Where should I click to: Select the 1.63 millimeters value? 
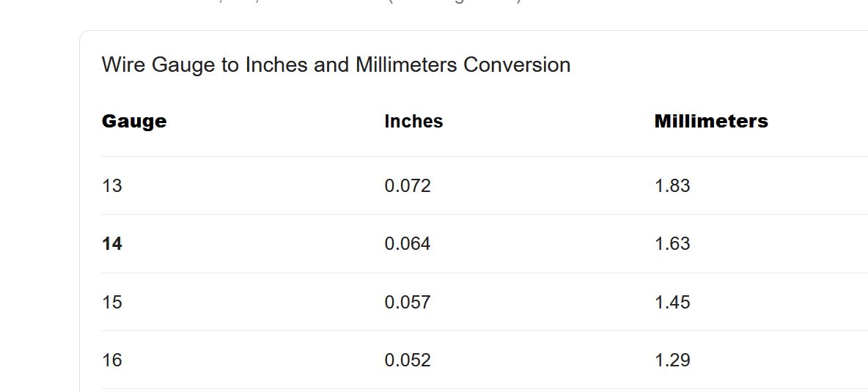pyautogui.click(x=672, y=244)
